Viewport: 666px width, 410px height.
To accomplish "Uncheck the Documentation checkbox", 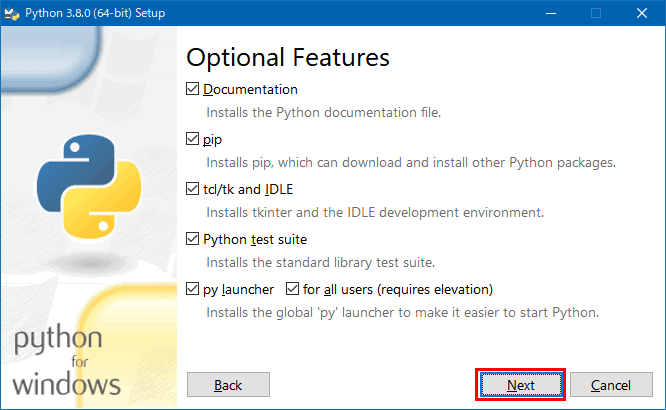I will [192, 89].
